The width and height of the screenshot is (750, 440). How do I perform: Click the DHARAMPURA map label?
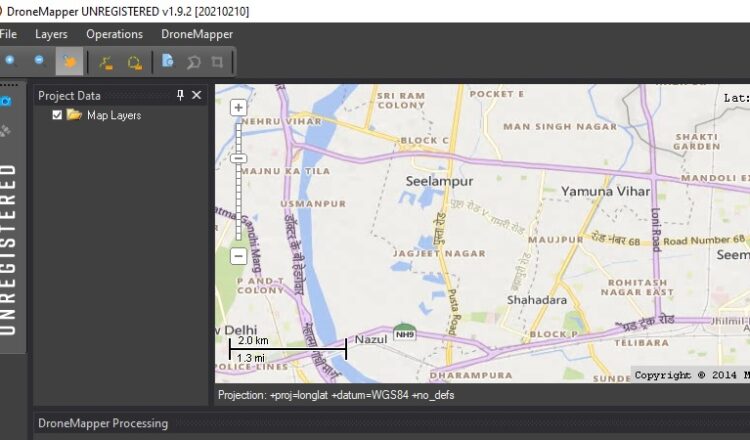pyautogui.click(x=471, y=375)
